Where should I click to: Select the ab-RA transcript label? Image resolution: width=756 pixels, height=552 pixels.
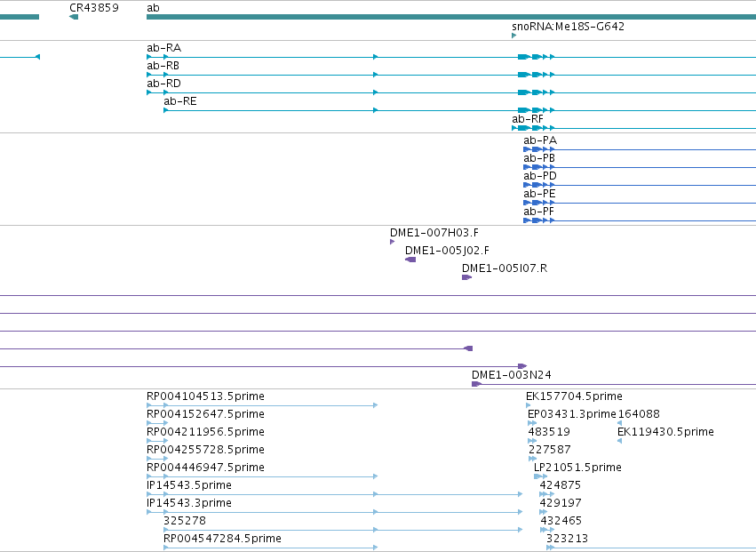(164, 48)
